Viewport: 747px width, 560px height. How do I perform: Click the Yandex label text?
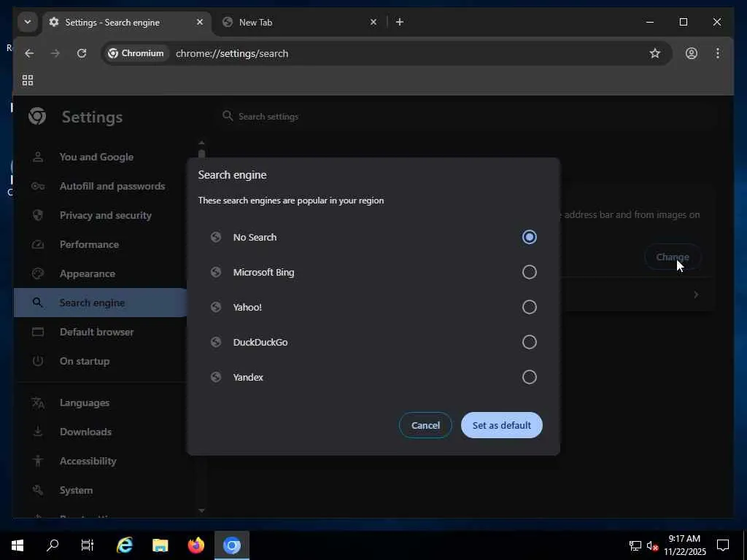click(x=248, y=377)
